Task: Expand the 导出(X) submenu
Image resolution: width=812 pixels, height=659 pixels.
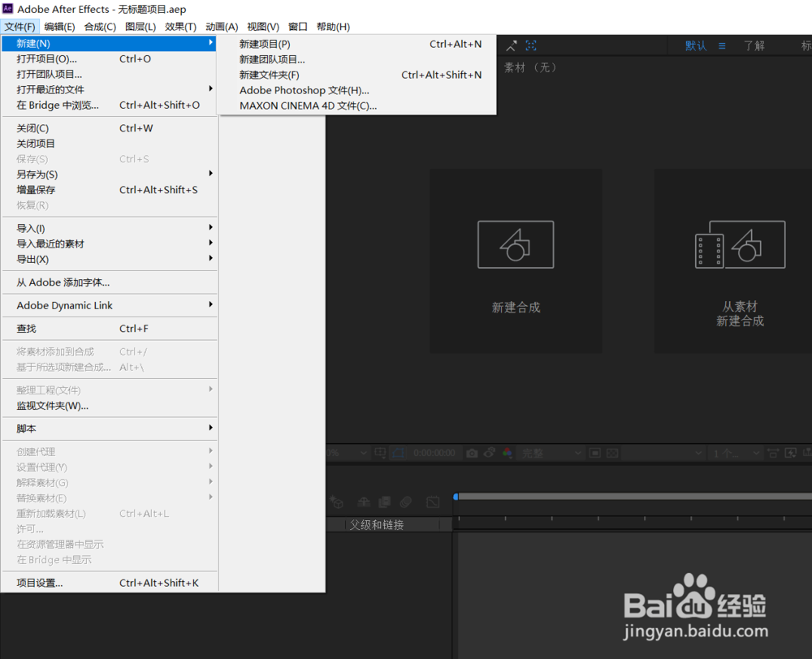Action: pos(109,260)
